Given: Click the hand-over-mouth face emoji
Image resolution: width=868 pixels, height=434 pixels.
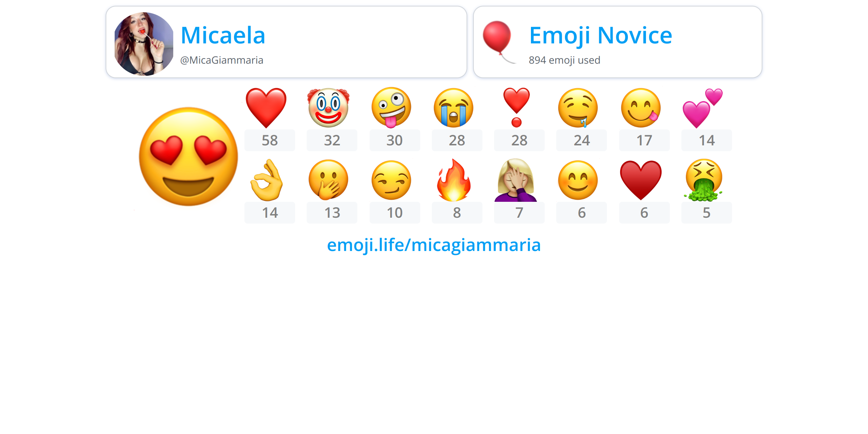Looking at the screenshot, I should [328, 180].
